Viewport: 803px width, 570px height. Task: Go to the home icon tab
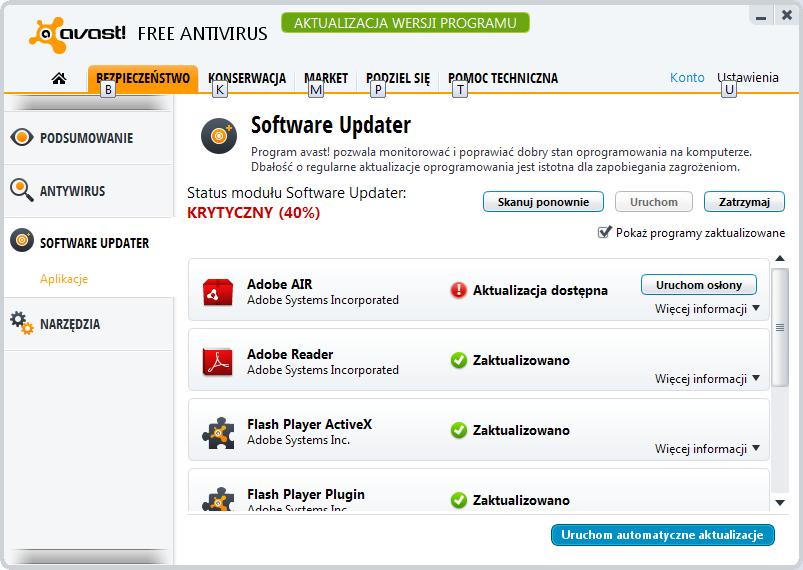(59, 78)
